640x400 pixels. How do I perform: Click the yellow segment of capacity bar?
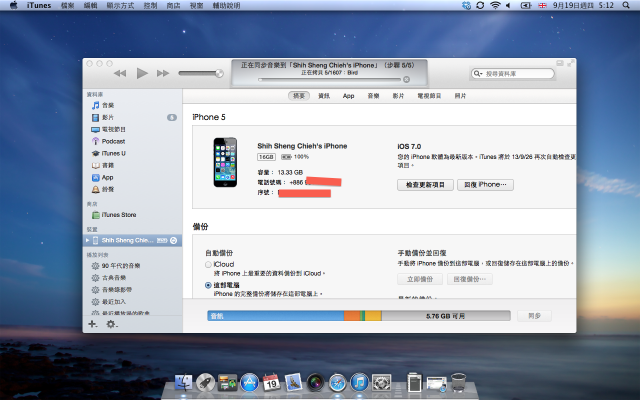point(373,316)
